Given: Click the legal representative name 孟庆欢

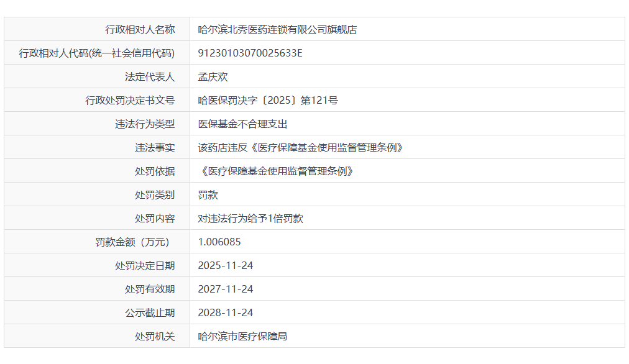Looking at the screenshot, I should 213,76.
